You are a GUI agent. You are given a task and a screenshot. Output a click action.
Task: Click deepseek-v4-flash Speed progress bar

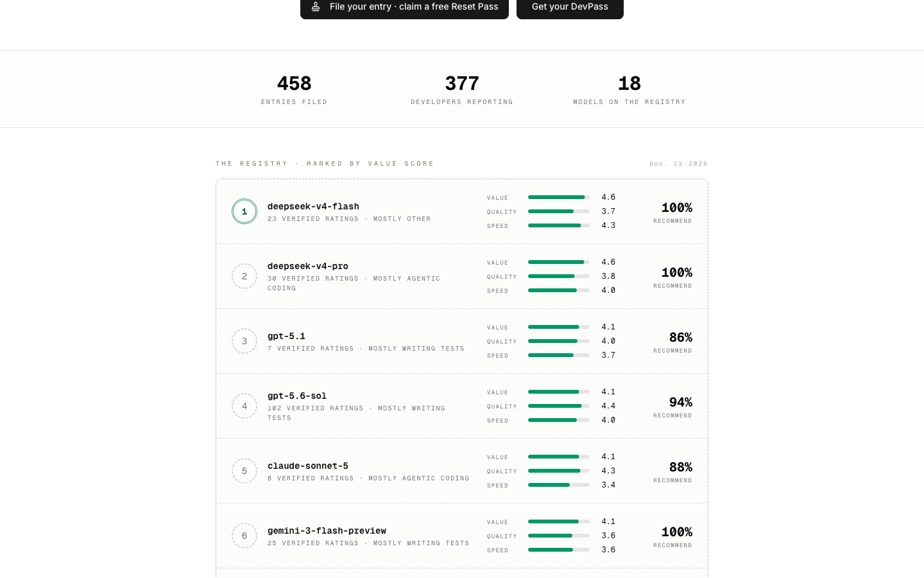click(x=559, y=225)
